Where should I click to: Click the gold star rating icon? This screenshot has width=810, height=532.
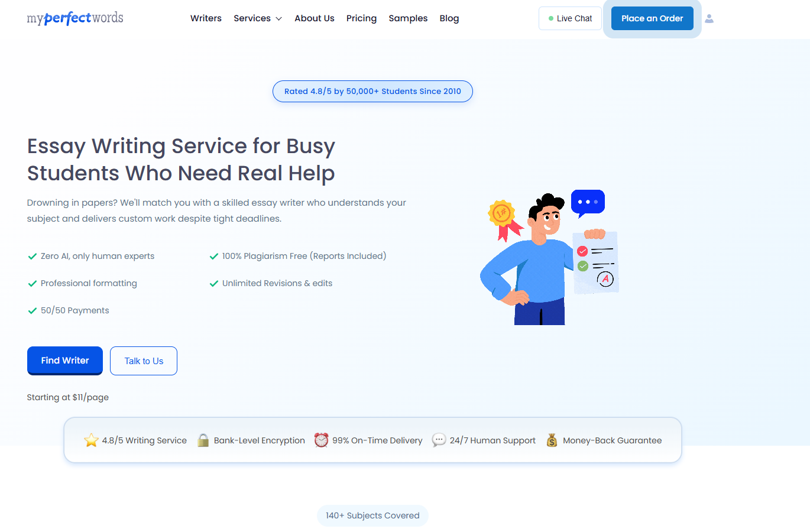[x=91, y=440]
